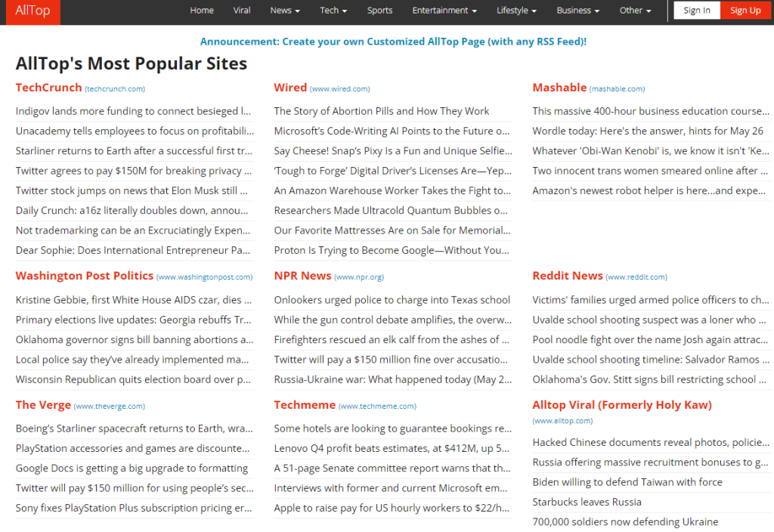The width and height of the screenshot is (774, 532).
Task: Open the Tech dropdown menu
Action: (x=333, y=11)
